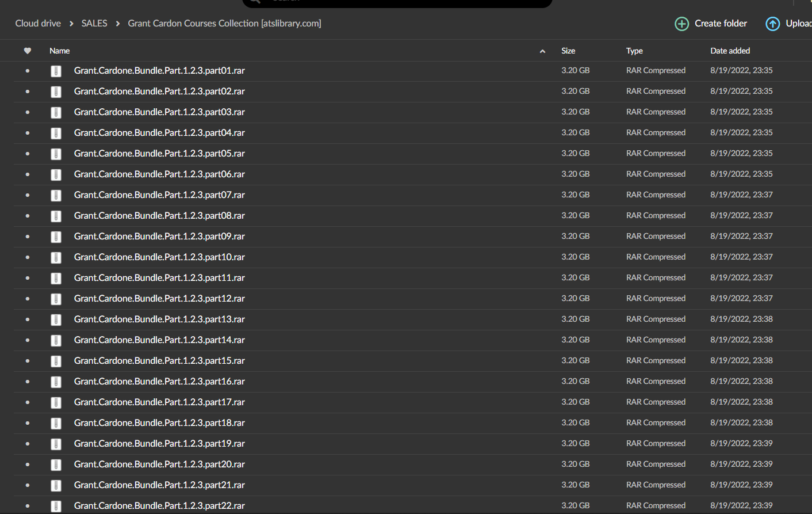
Task: Open the SALES breadcrumb folder
Action: click(x=94, y=24)
